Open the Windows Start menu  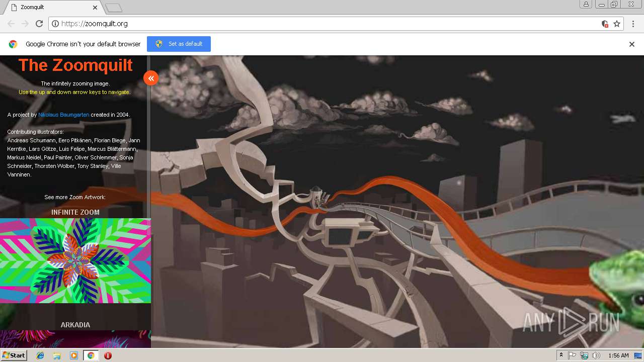[x=14, y=355]
